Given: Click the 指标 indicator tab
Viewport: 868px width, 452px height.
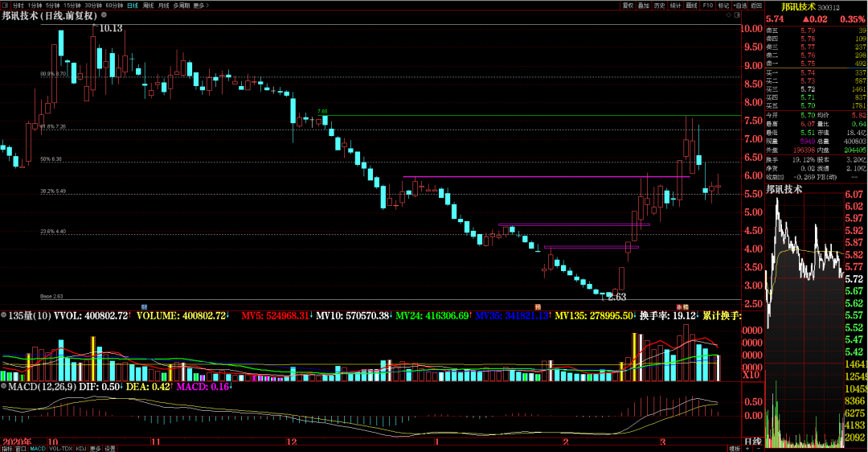Looking at the screenshot, I should pyautogui.click(x=6, y=449).
